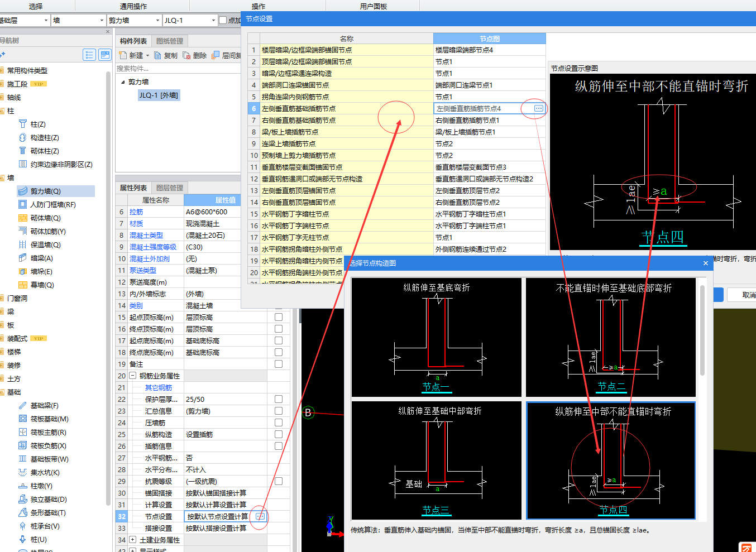The image size is (756, 552).
Task: Switch to 图纸管理 tab in component panel
Action: (x=170, y=41)
